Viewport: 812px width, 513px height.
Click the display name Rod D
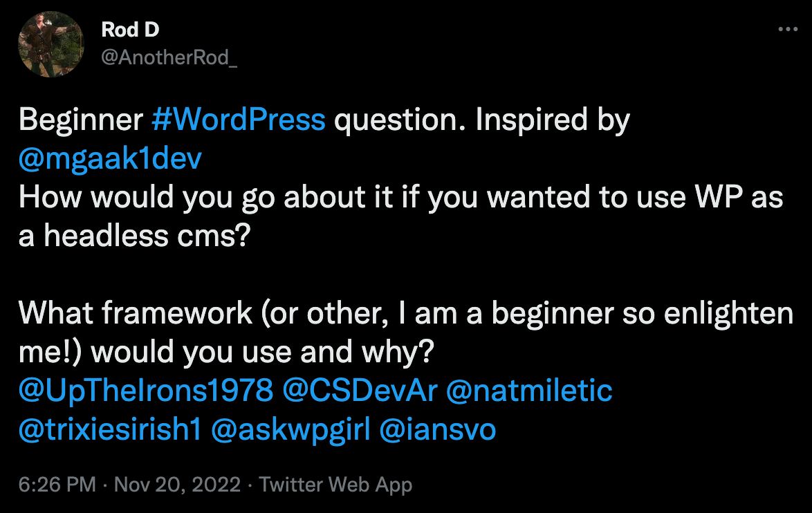pos(129,30)
